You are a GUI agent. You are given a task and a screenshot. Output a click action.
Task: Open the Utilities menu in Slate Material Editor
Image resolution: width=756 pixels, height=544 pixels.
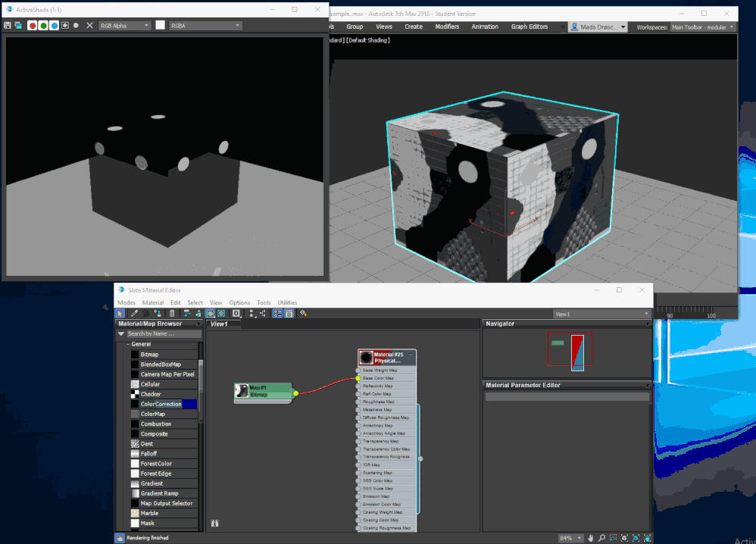click(x=287, y=302)
